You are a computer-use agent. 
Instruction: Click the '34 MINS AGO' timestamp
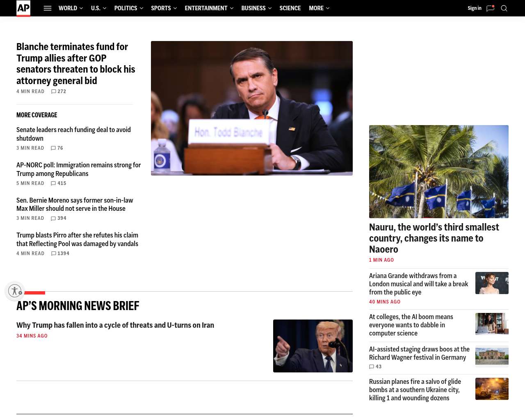pyautogui.click(x=32, y=336)
